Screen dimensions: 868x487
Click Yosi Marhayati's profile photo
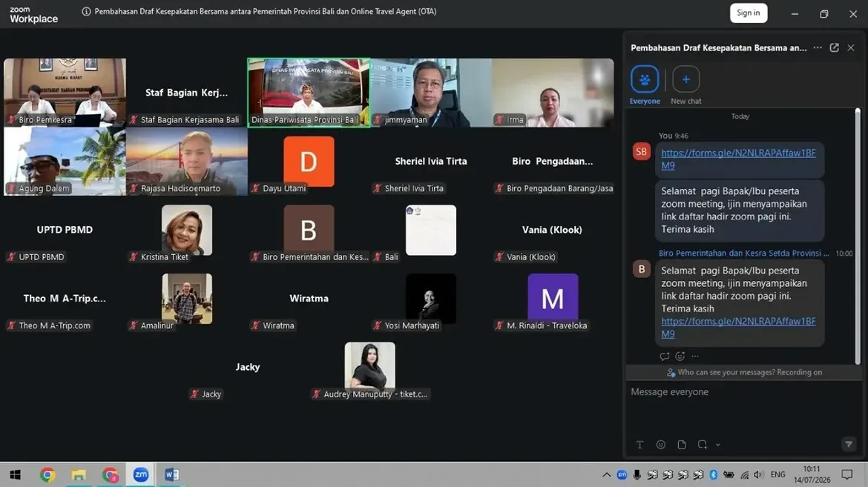pyautogui.click(x=431, y=298)
